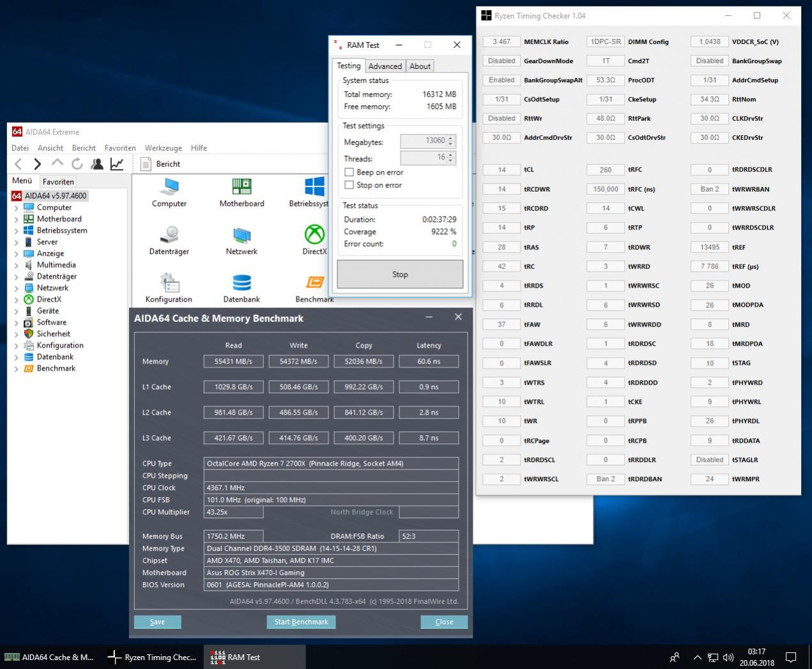Select the DirectX item in sidebar tree
The height and width of the screenshot is (669, 812).
(49, 299)
